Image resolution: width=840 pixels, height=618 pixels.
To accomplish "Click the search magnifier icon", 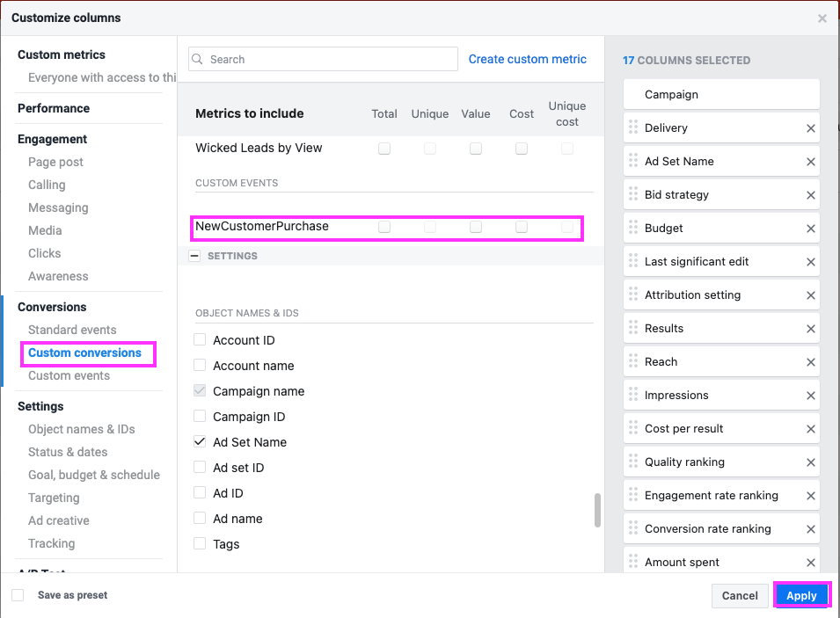I will pyautogui.click(x=199, y=60).
